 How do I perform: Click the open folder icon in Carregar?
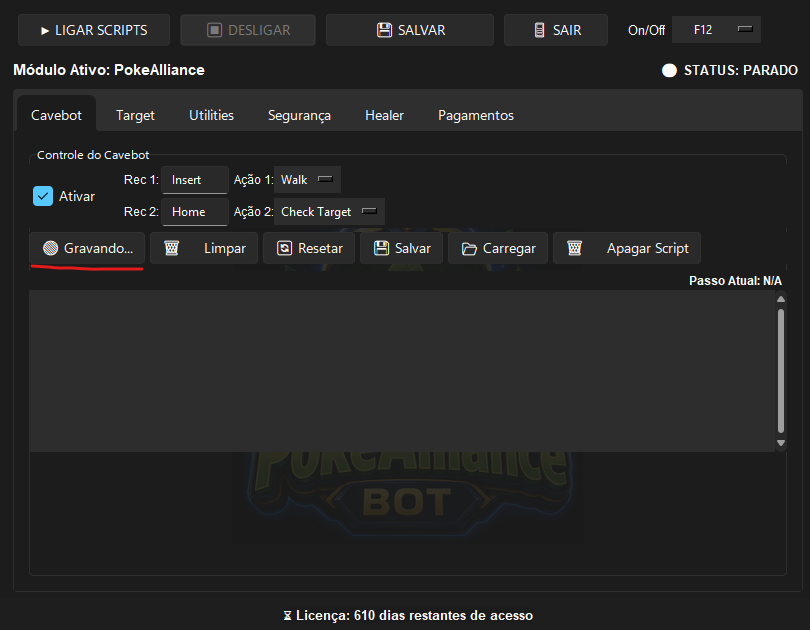[469, 249]
